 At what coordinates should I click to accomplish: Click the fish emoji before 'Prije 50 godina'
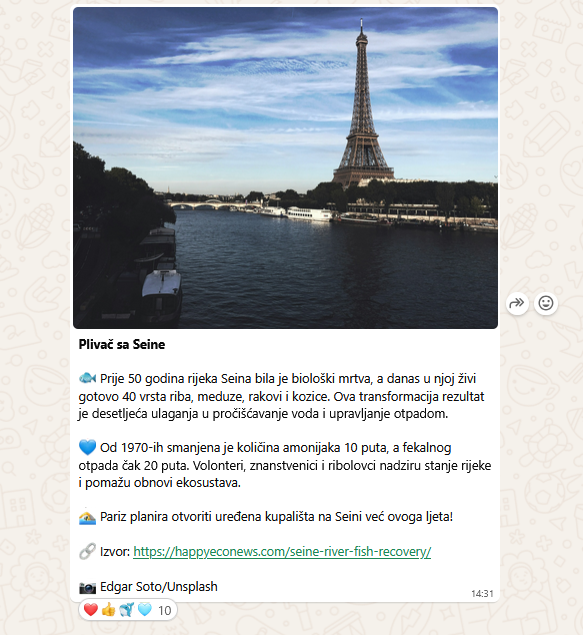click(x=87, y=379)
